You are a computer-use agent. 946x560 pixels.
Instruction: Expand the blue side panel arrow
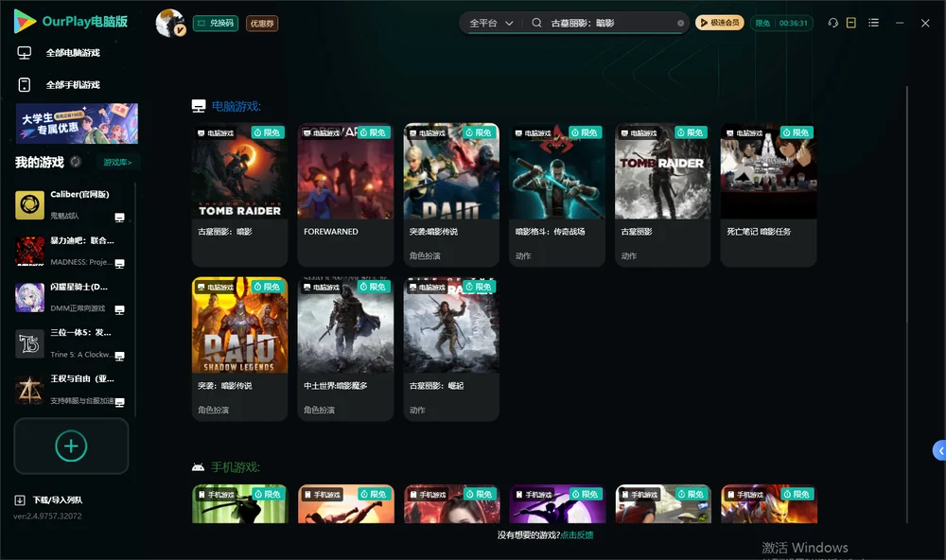(939, 451)
